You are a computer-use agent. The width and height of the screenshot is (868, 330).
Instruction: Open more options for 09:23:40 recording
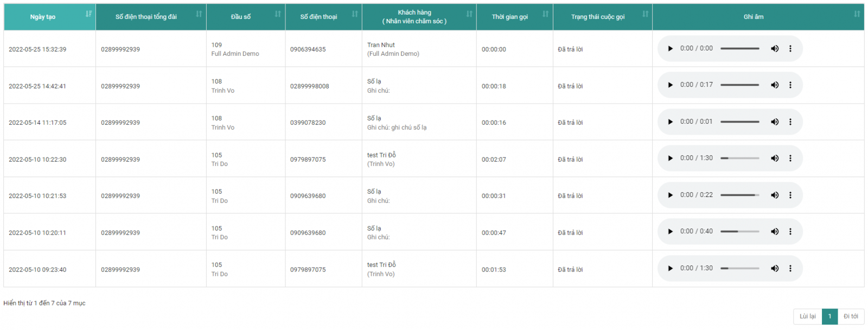[x=790, y=269]
